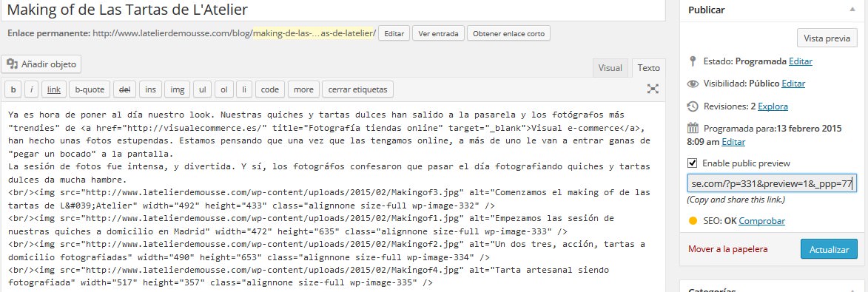Click cerrar etiquetas button
This screenshot has width=868, height=292.
point(357,89)
